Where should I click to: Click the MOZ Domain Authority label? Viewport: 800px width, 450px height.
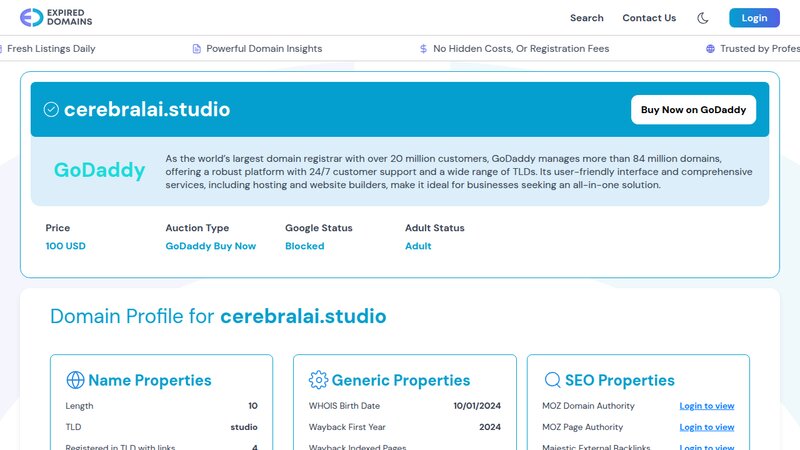tap(588, 406)
